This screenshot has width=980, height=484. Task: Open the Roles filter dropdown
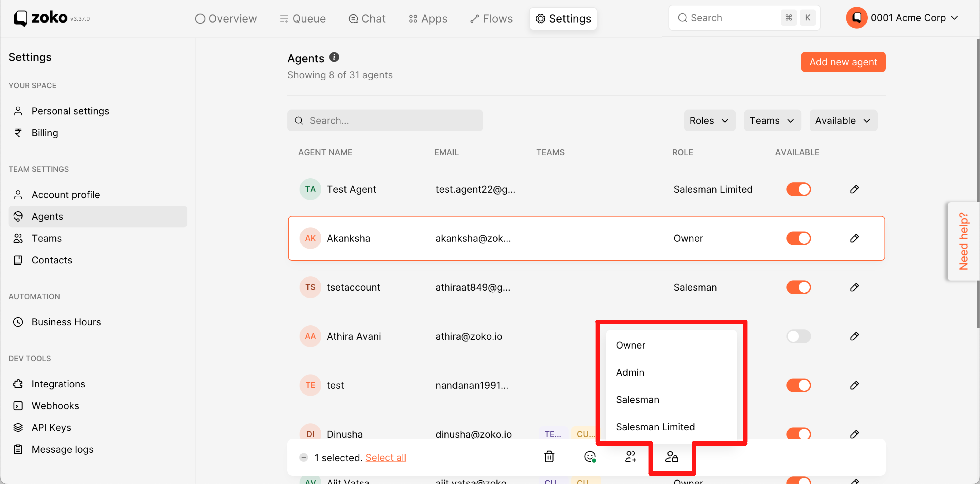pyautogui.click(x=710, y=120)
